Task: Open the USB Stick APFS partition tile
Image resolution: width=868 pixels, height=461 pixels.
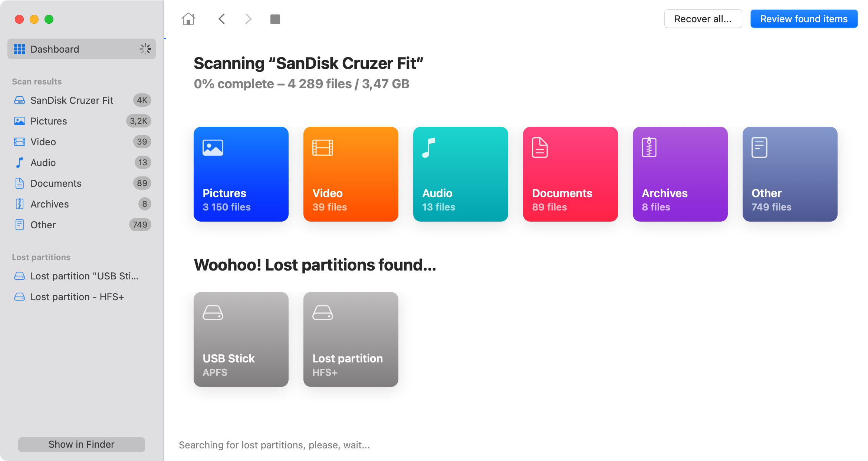Action: tap(241, 339)
